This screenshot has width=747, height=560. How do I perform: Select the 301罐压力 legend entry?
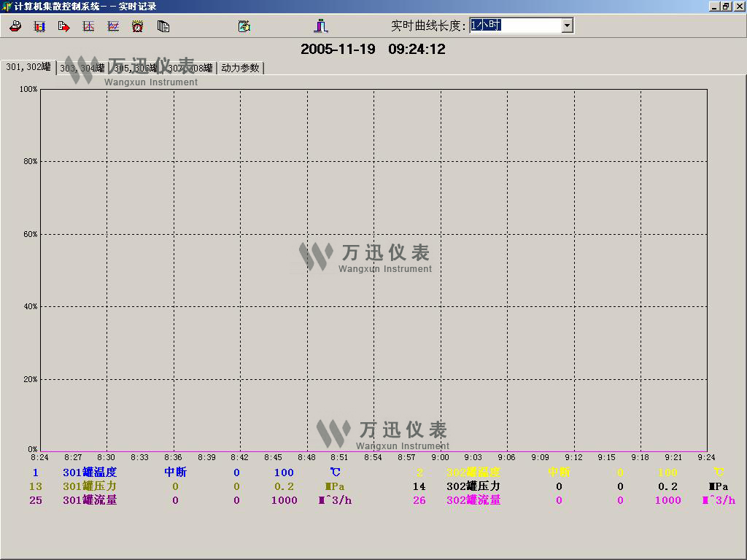(x=90, y=486)
